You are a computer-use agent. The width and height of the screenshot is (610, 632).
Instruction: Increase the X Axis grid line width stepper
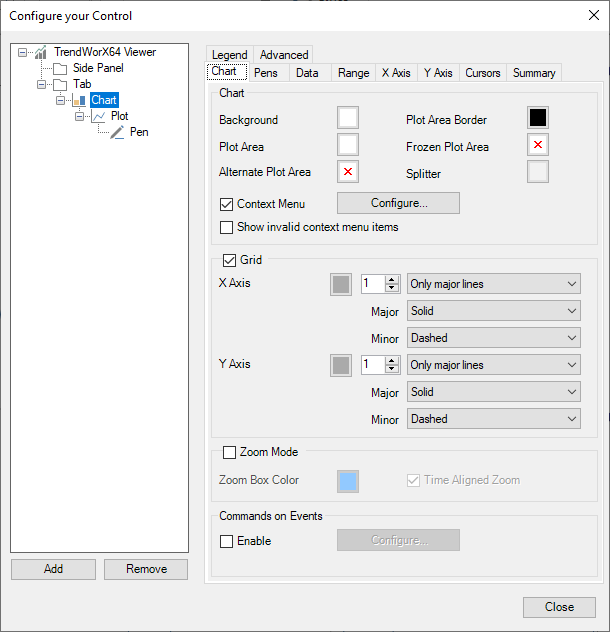[392, 279]
